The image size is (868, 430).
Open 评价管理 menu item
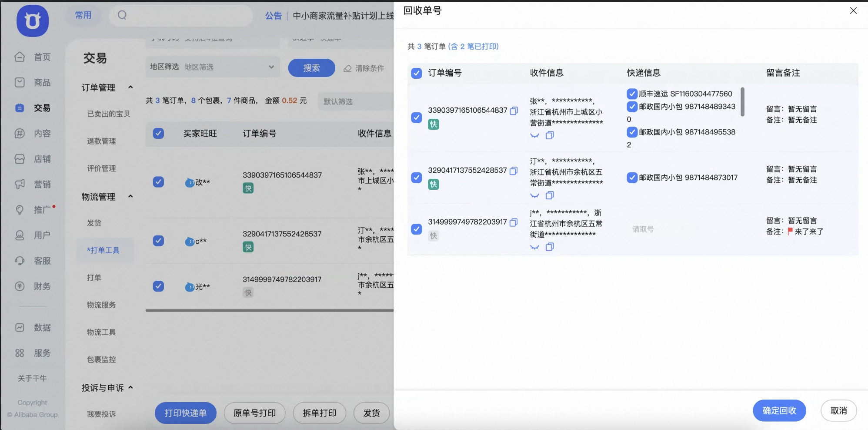coord(101,168)
